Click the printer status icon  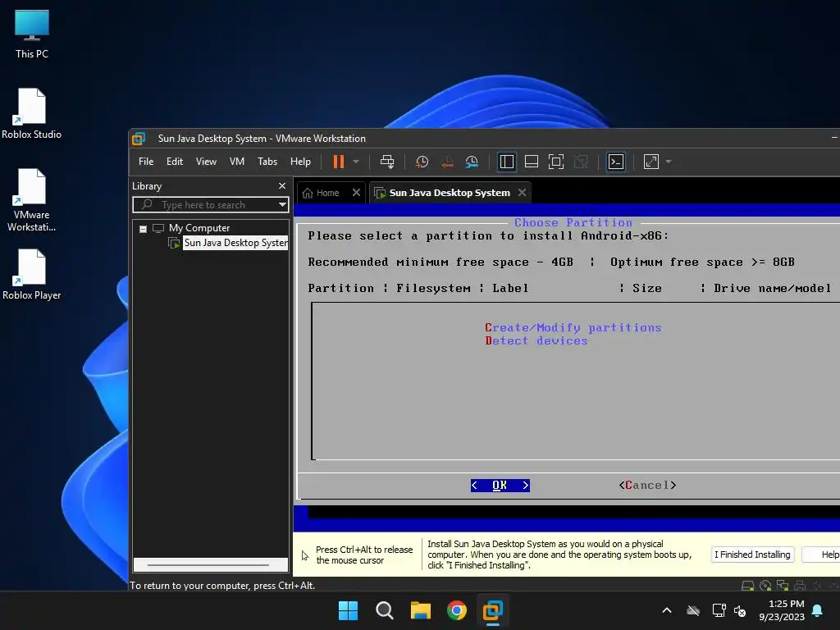pyautogui.click(x=801, y=586)
